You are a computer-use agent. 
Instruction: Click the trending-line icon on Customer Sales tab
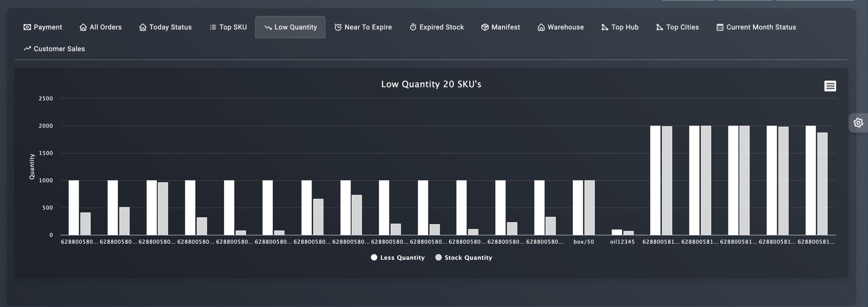click(x=27, y=49)
